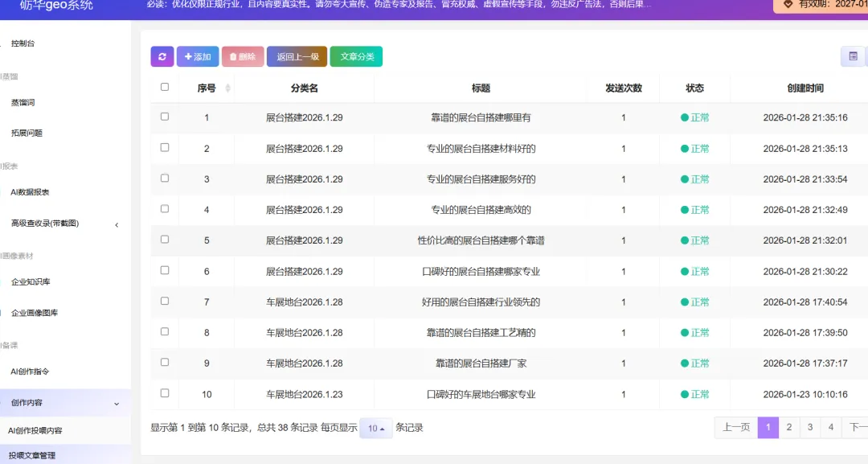Open AI创作投喂内容 submenu item
The height and width of the screenshot is (464, 868).
tap(35, 431)
